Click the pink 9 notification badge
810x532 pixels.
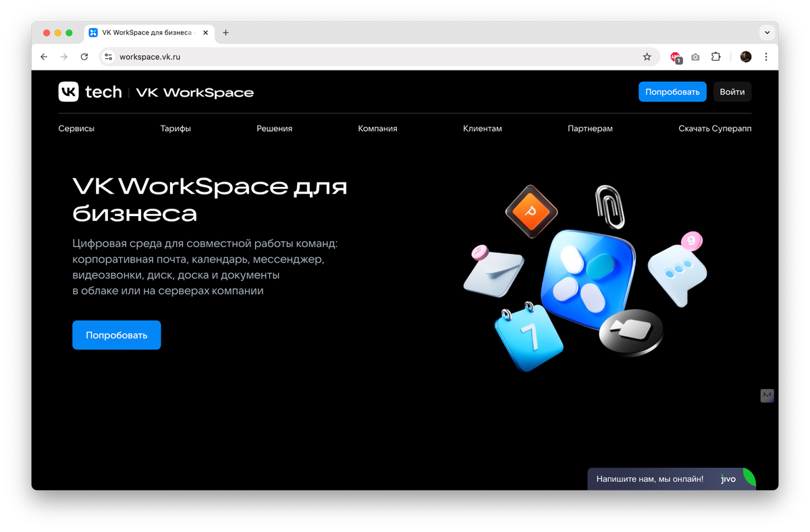692,240
